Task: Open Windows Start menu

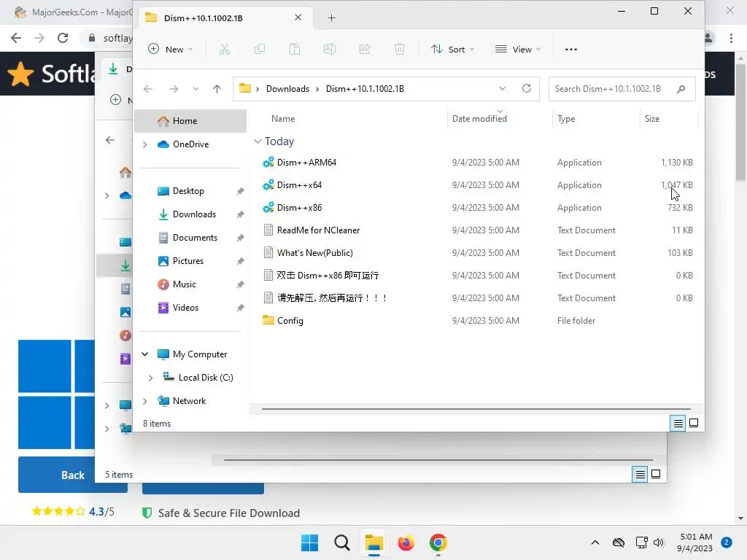Action: click(x=309, y=542)
